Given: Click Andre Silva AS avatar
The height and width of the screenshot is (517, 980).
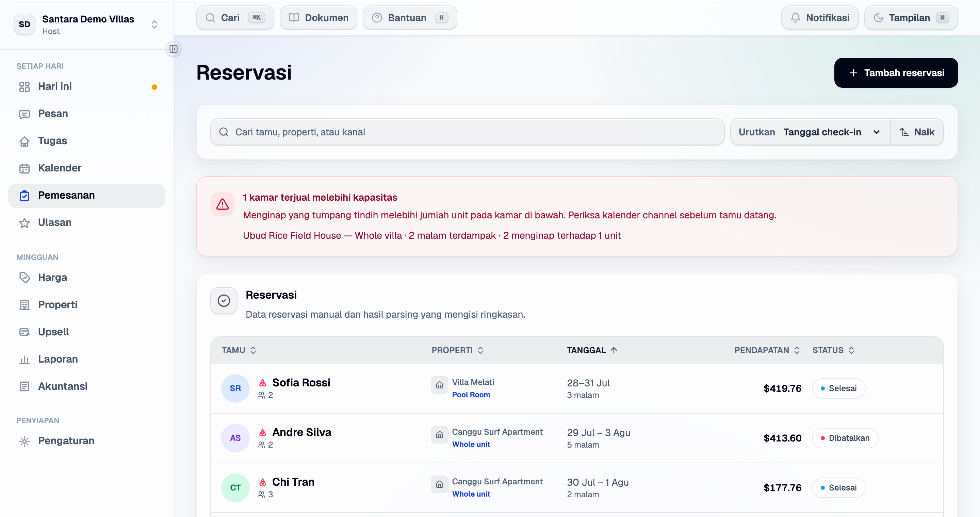Looking at the screenshot, I should tap(235, 438).
